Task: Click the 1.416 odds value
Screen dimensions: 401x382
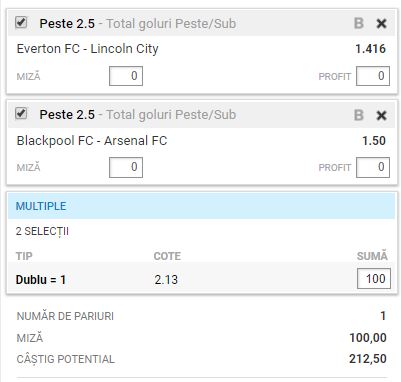Action: [x=370, y=49]
